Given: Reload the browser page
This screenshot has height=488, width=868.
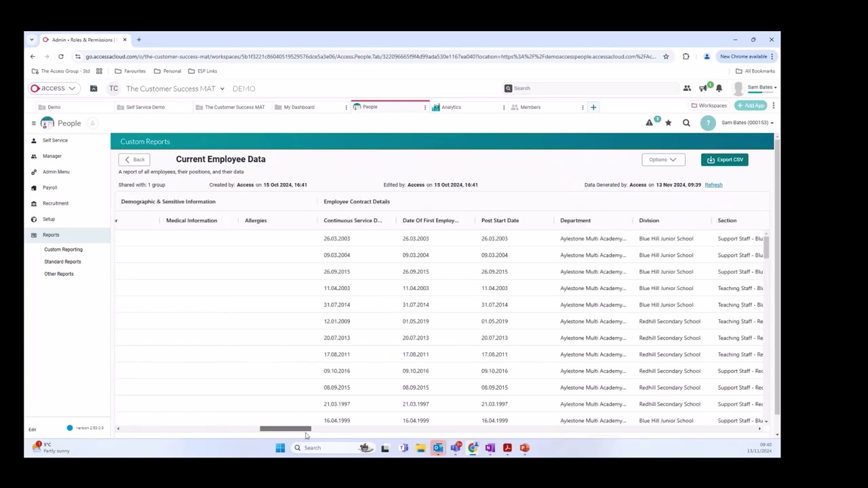Looking at the screenshot, I should coord(61,56).
